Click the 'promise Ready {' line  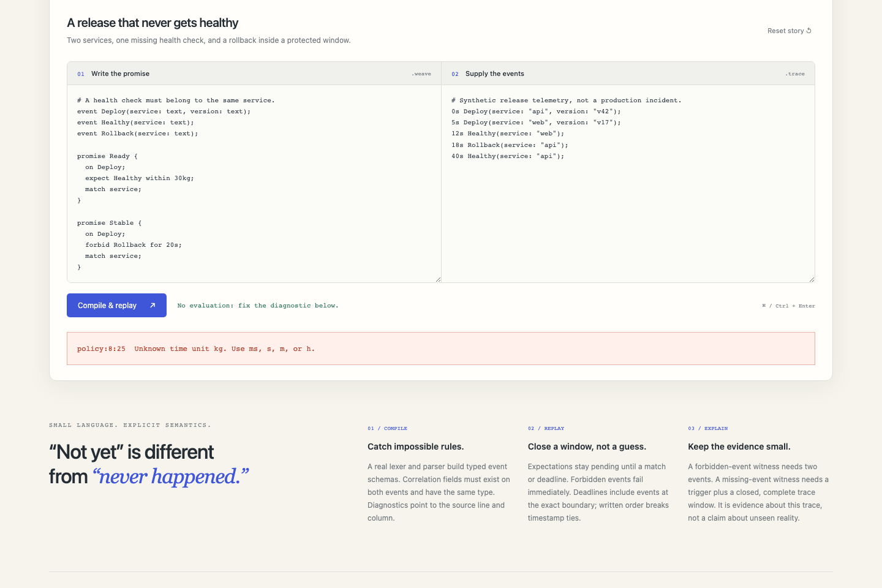(107, 156)
